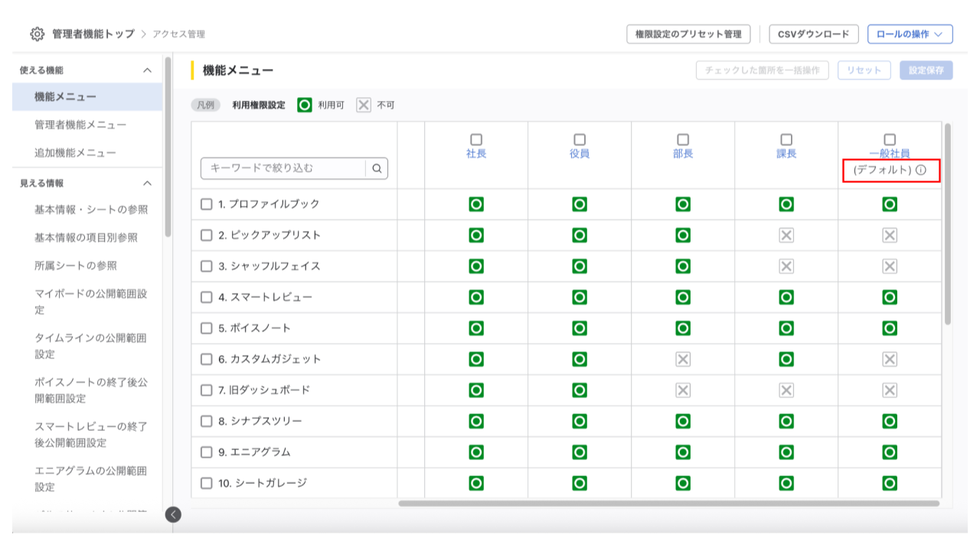The height and width of the screenshot is (551, 980).
Task: Click the 社長 role header link
Action: [476, 154]
